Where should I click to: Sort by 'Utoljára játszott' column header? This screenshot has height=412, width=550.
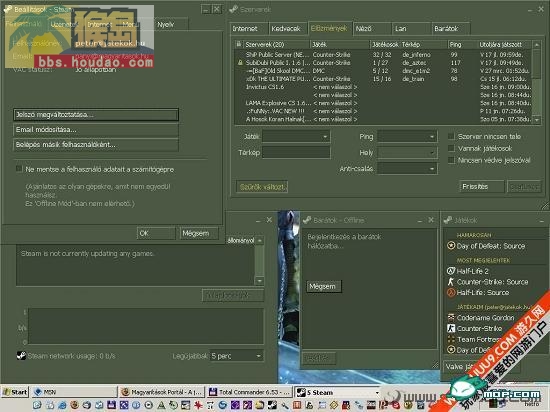(x=504, y=44)
